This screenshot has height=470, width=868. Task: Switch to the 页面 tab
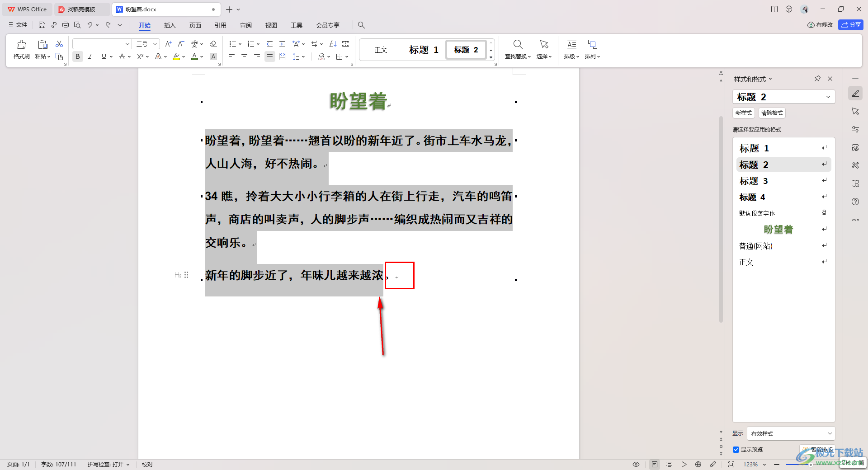coord(195,25)
